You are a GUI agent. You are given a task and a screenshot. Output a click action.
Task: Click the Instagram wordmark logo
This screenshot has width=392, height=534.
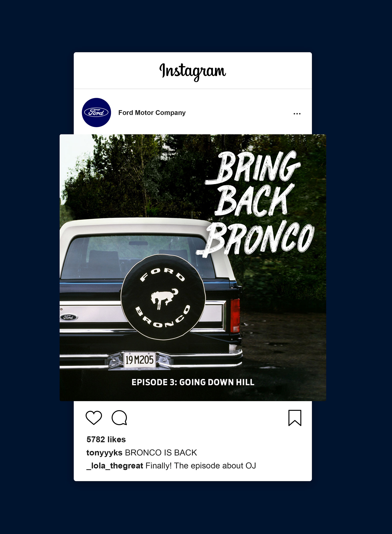[x=193, y=71]
